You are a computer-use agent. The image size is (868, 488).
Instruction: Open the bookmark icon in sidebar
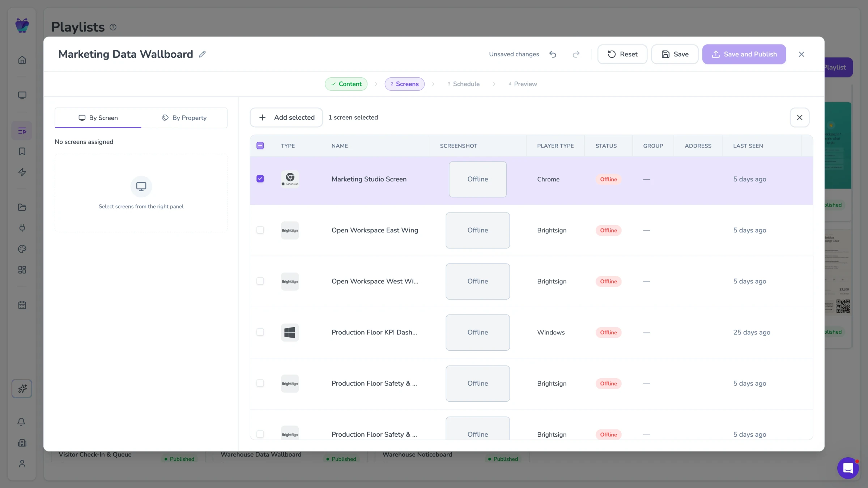pos(22,151)
